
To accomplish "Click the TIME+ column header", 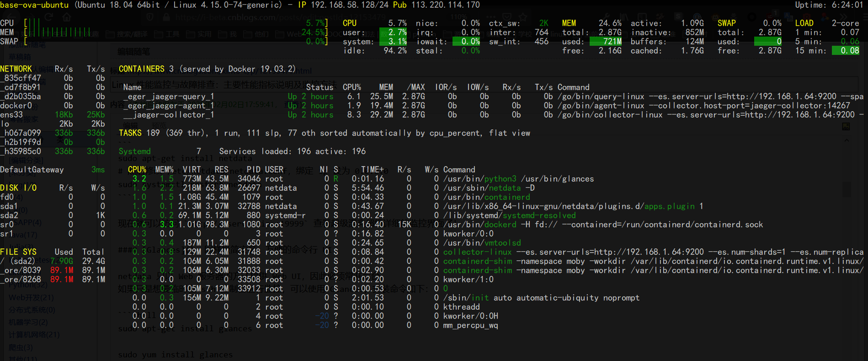I will coord(372,170).
